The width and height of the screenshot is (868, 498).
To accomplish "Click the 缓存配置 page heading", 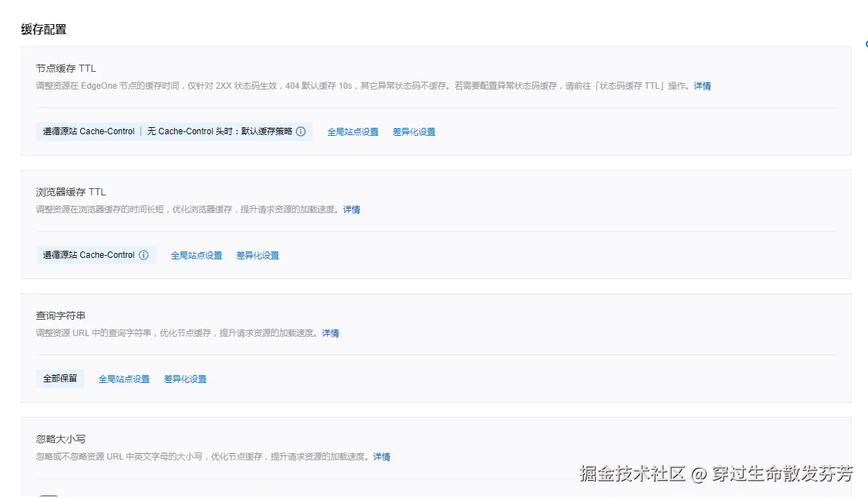I will [43, 30].
